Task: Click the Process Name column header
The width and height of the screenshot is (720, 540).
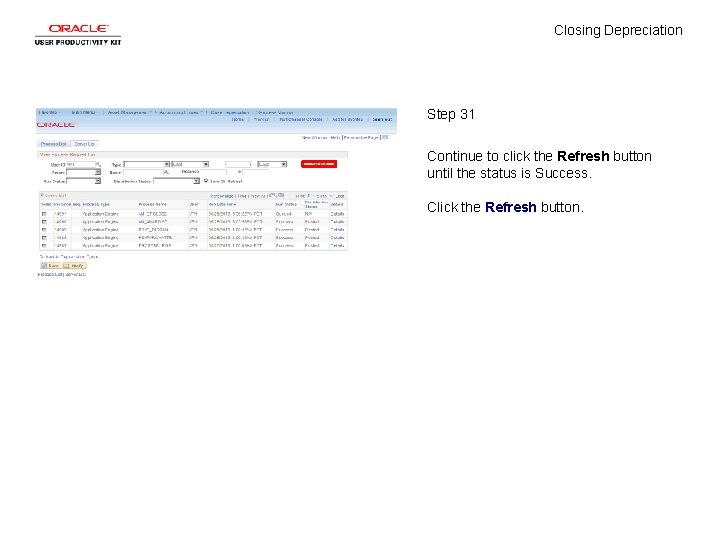Action: (152, 204)
